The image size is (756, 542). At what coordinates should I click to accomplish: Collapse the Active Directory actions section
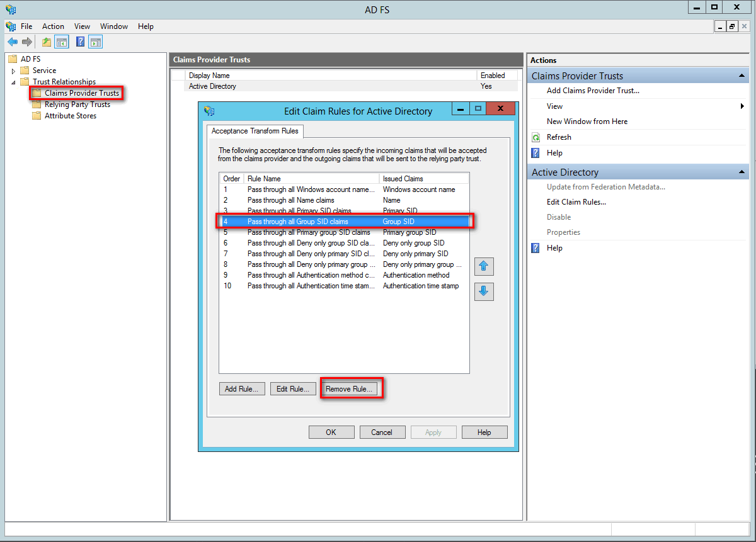(742, 172)
